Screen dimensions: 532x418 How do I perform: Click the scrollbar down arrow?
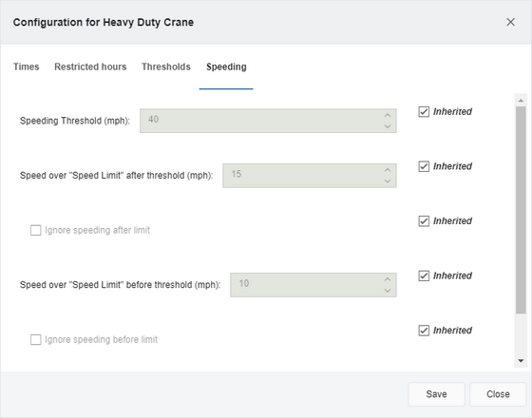(x=521, y=361)
